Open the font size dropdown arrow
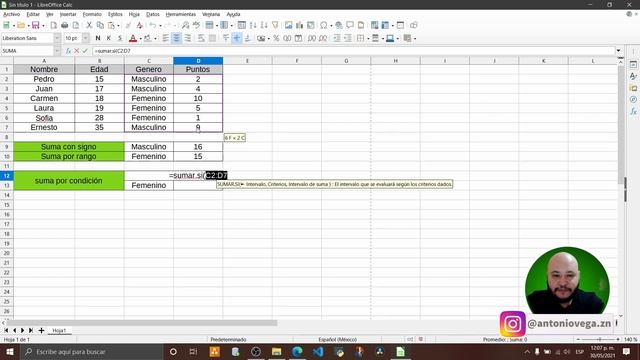Screen dimensions: 640x360 (86, 38)
